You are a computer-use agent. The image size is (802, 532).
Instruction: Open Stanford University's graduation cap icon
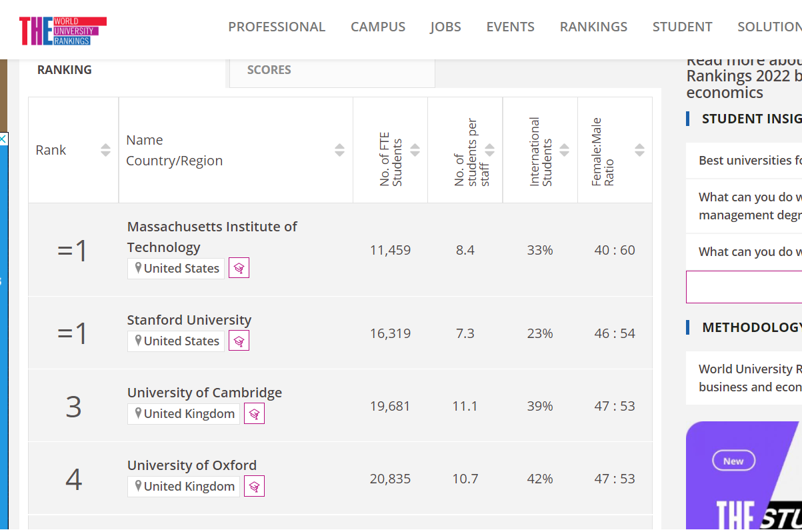(x=239, y=341)
